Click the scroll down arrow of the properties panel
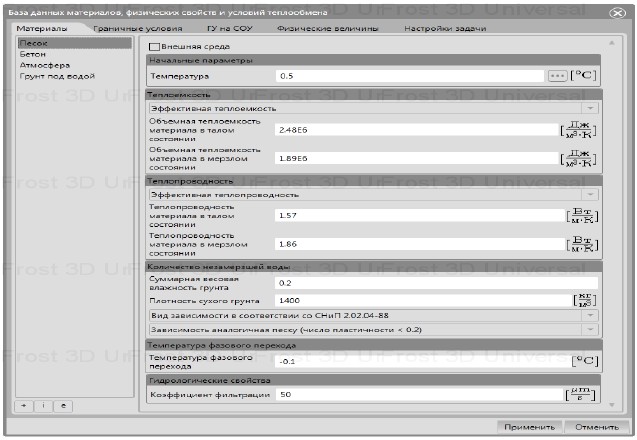Image resolution: width=637 pixels, height=440 pixels. pos(612,405)
